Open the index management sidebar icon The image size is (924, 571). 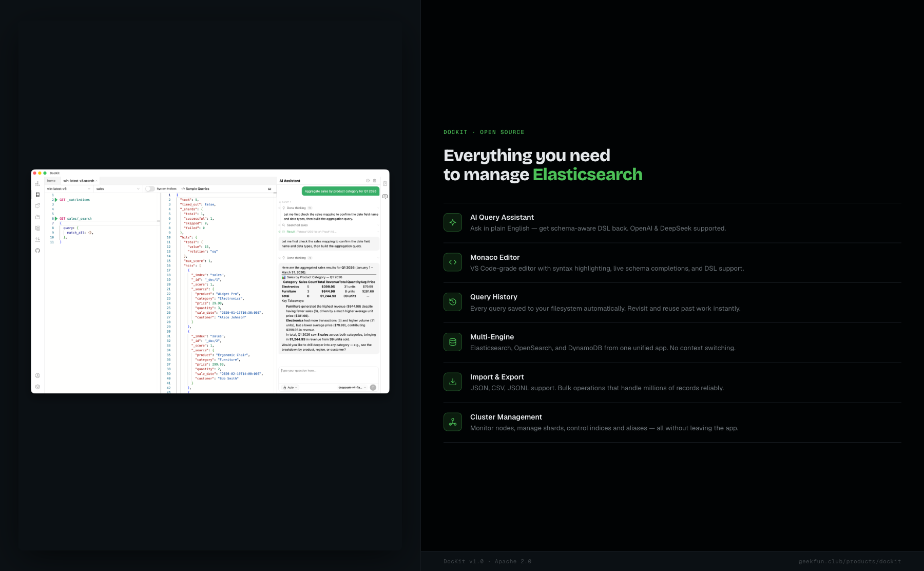[x=37, y=228]
